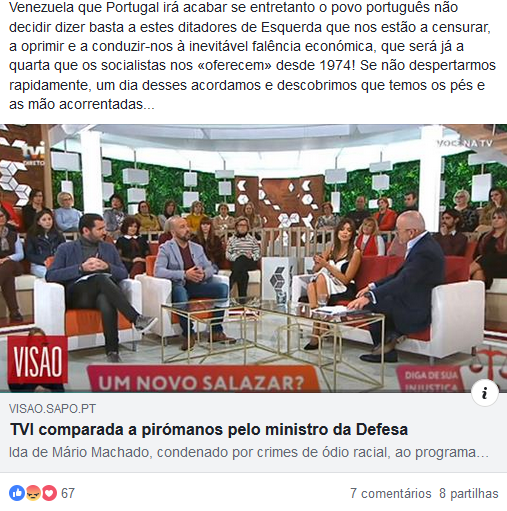Open the 8 partilhas link
This screenshot has height=511, width=507.
(469, 493)
